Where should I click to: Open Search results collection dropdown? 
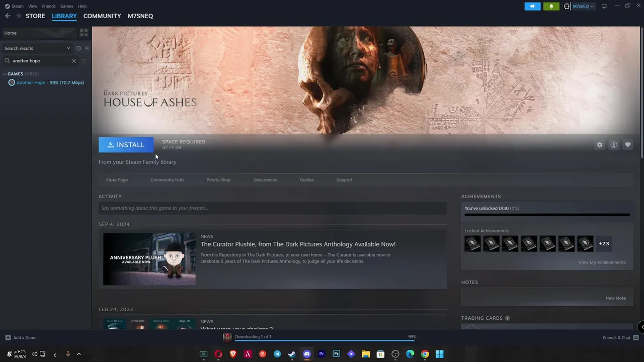tap(38, 48)
